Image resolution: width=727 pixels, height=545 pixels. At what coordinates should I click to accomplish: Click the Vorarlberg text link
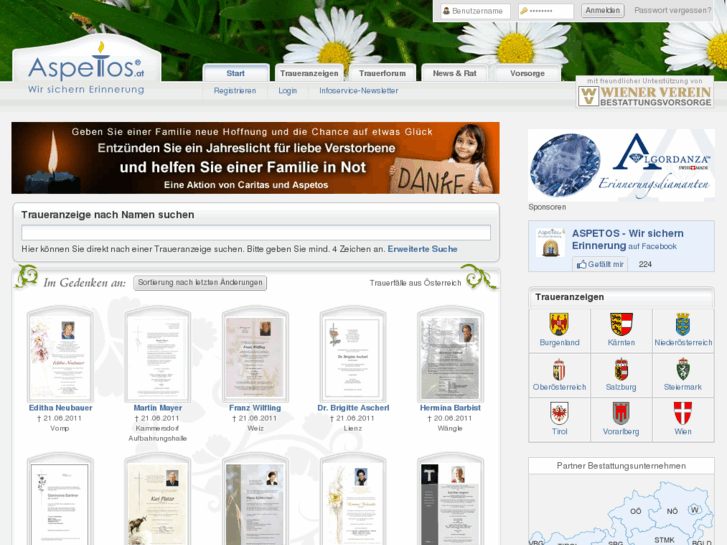click(x=621, y=432)
